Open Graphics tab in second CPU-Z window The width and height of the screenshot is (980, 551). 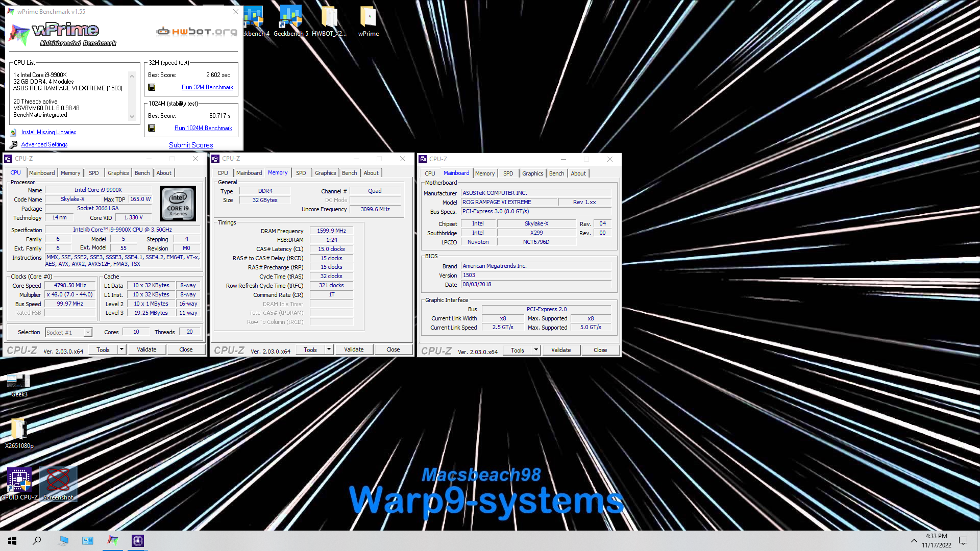pos(325,173)
